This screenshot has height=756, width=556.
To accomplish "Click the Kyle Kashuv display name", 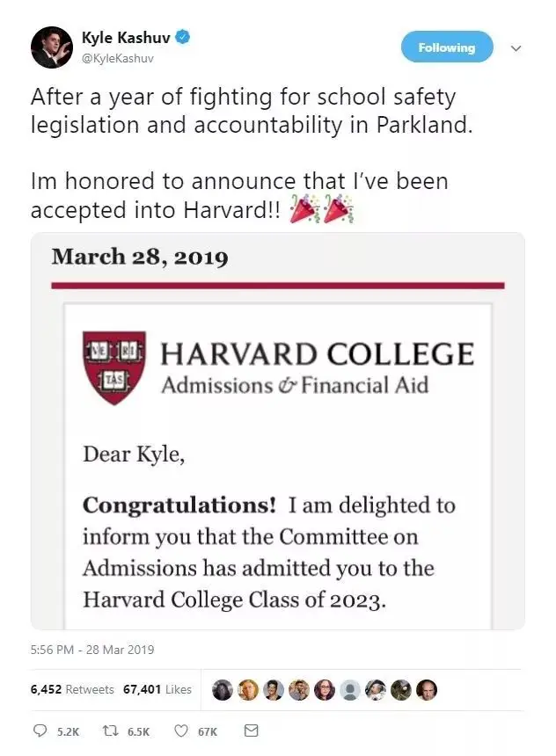I will (x=126, y=38).
